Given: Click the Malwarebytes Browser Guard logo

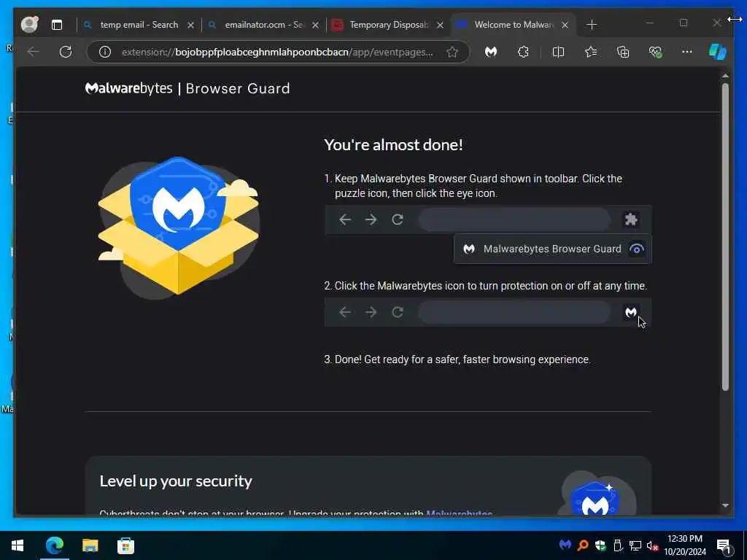Looking at the screenshot, I should pyautogui.click(x=187, y=88).
